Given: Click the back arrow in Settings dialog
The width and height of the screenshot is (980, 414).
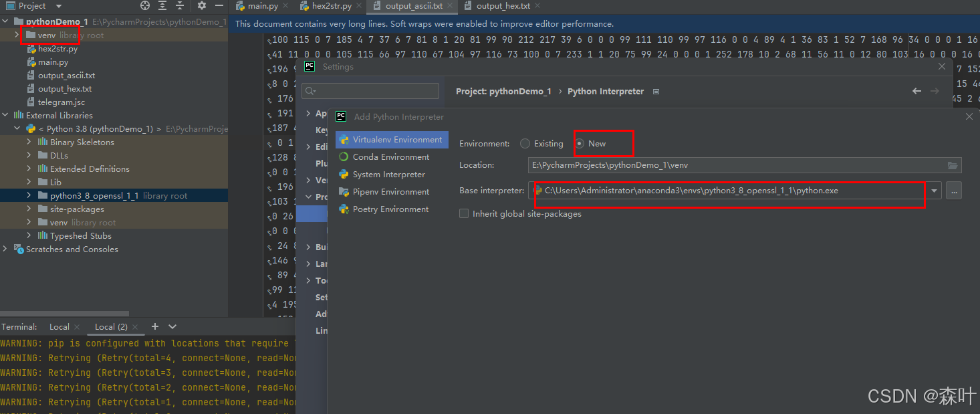Looking at the screenshot, I should click(916, 91).
